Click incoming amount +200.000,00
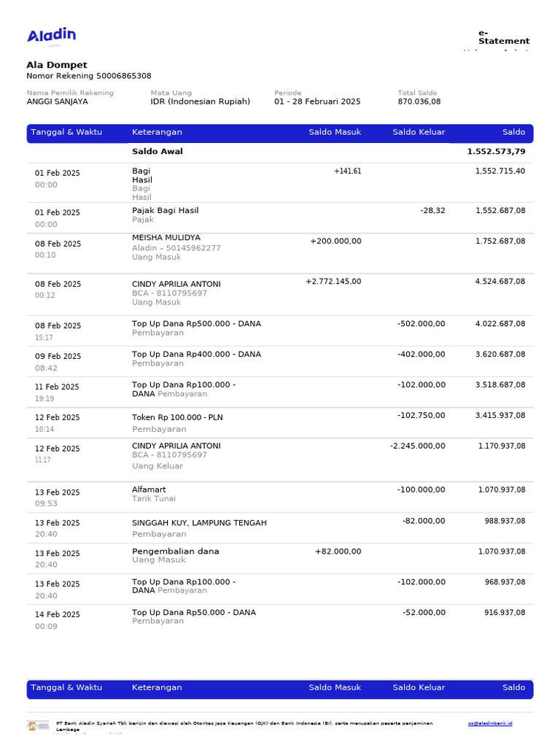This screenshot has width=560, height=747. tap(335, 241)
